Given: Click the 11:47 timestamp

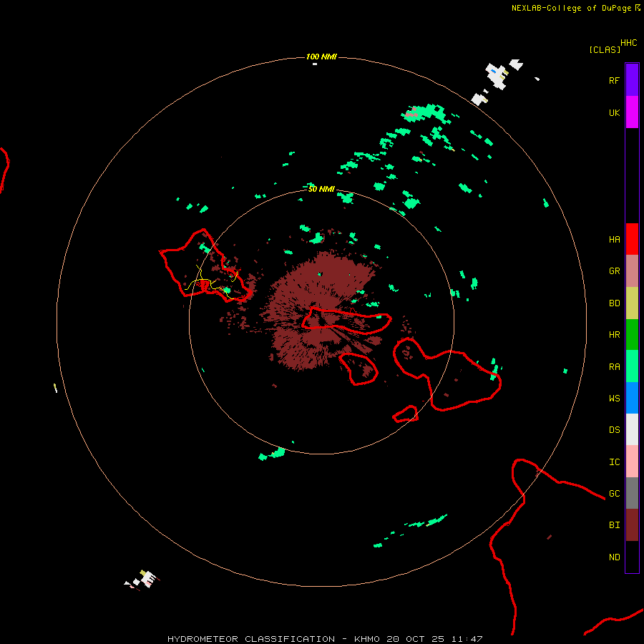Looking at the screenshot, I should [467, 639].
